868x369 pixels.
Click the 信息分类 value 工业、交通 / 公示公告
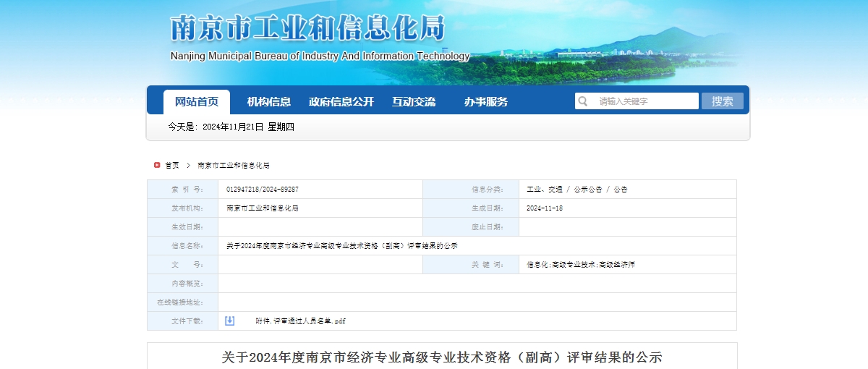click(577, 190)
